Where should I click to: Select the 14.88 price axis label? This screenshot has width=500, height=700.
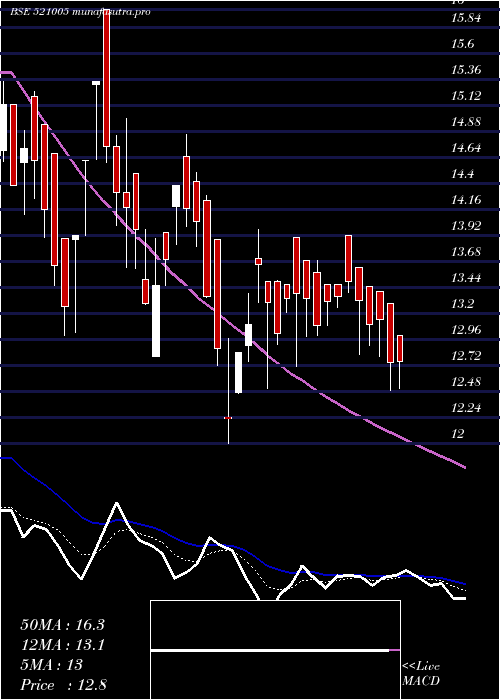point(467,122)
